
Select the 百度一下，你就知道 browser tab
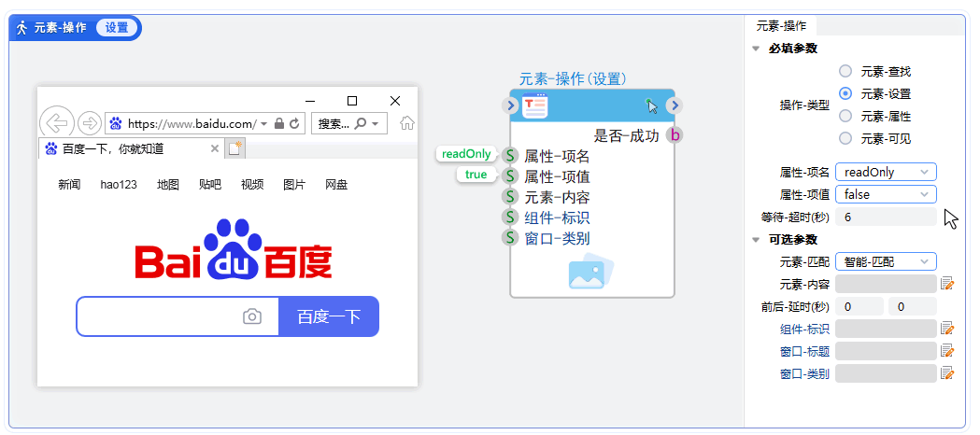click(x=131, y=148)
